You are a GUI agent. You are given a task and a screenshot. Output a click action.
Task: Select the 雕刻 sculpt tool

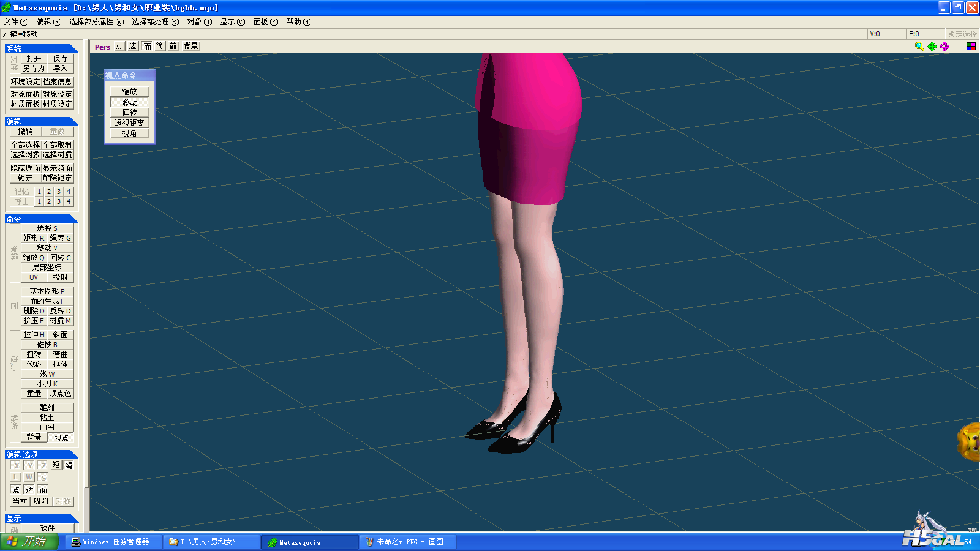click(x=47, y=408)
